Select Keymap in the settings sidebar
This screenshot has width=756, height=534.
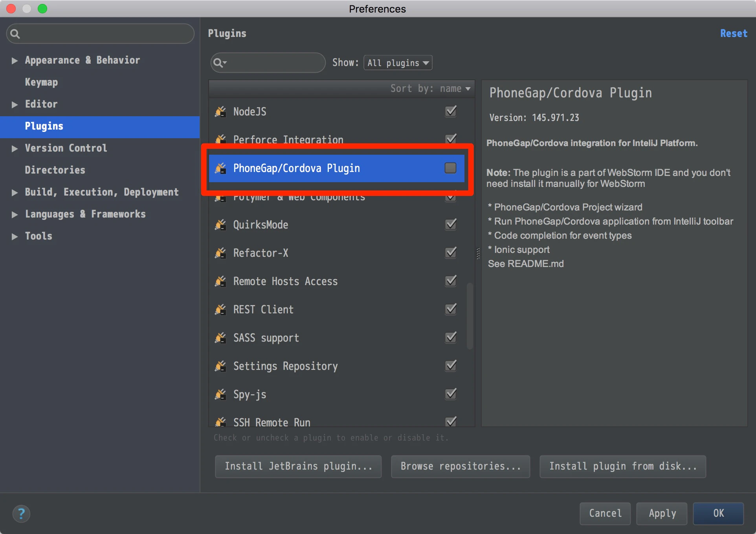(41, 82)
